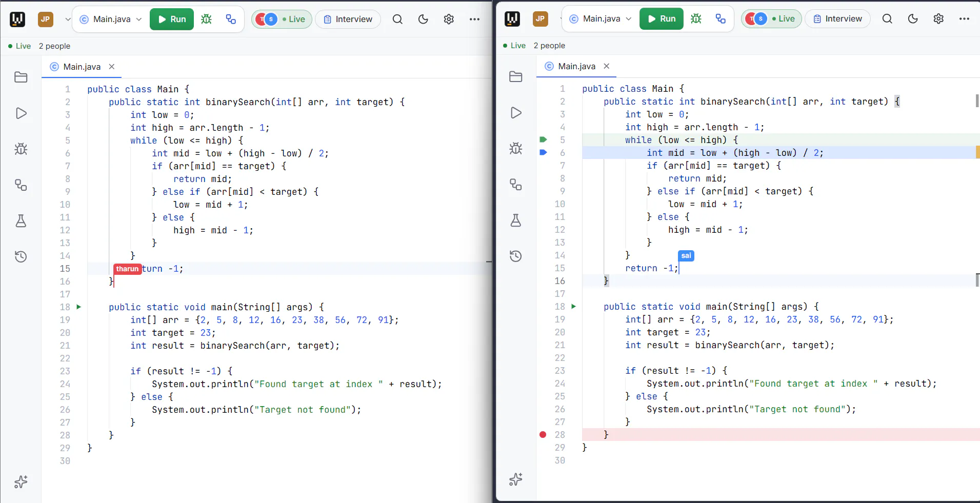Screen dimensions: 980x503
Task: Open History clock icon in right window sidebar
Action: click(516, 256)
